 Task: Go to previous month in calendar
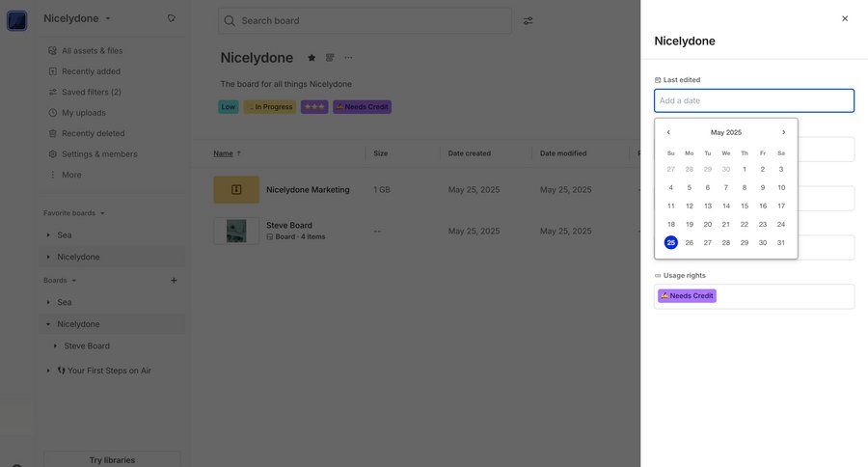[668, 132]
